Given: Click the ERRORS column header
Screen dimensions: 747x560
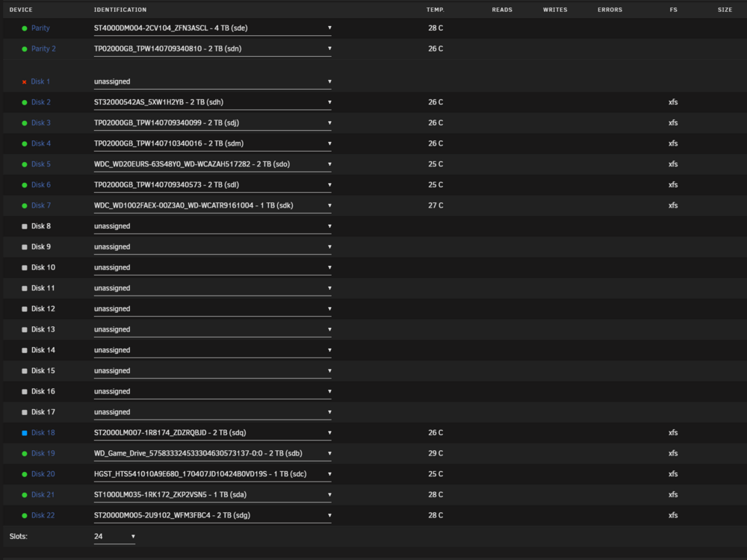Looking at the screenshot, I should coord(610,10).
